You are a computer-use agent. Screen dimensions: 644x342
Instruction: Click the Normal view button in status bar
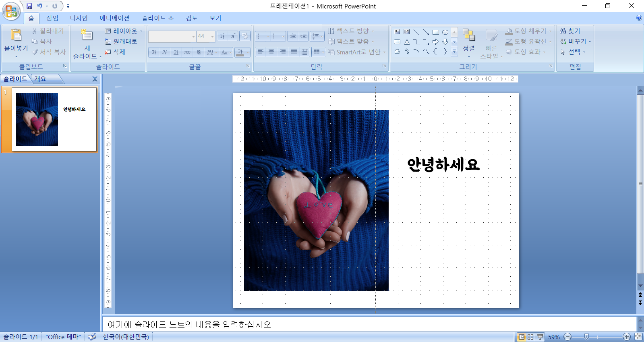point(522,337)
